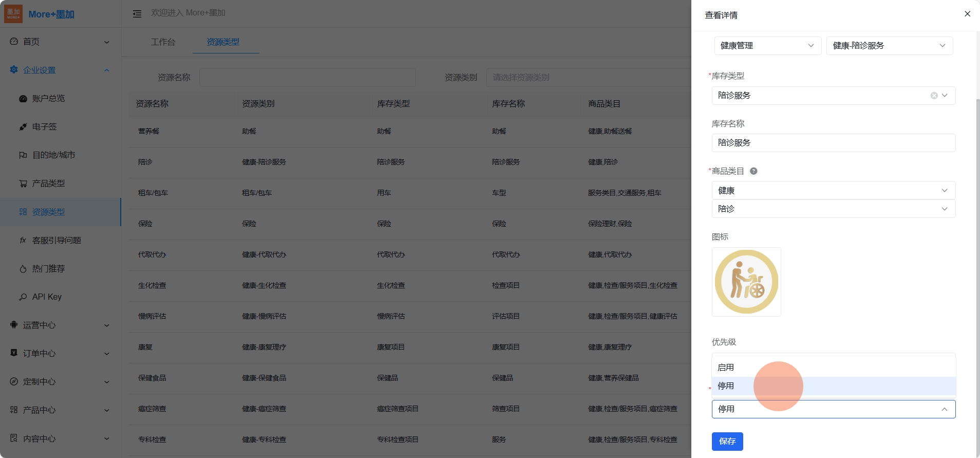The height and width of the screenshot is (458, 980).
Task: Open 热门推荐 in the sidebar
Action: (48, 269)
